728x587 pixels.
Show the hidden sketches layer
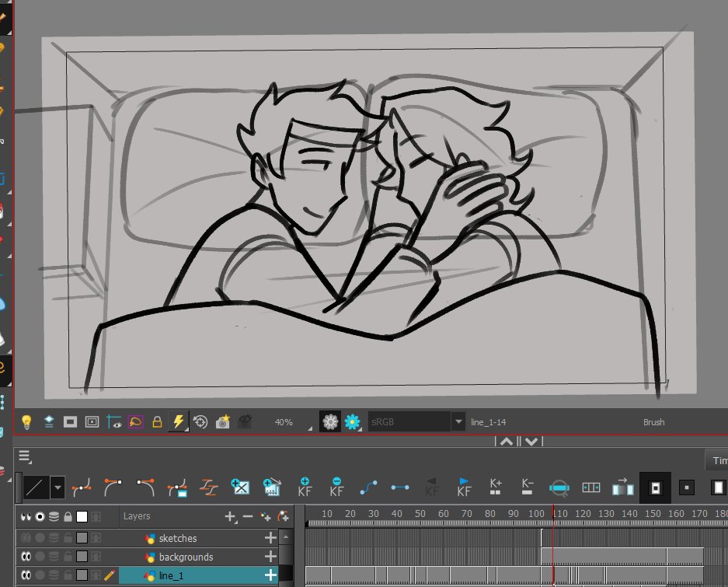coord(26,538)
